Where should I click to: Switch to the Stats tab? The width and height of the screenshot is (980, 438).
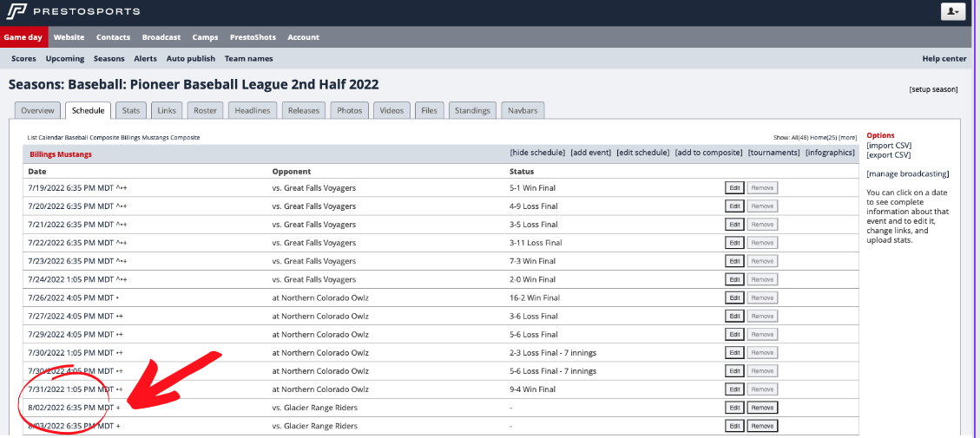click(x=131, y=110)
